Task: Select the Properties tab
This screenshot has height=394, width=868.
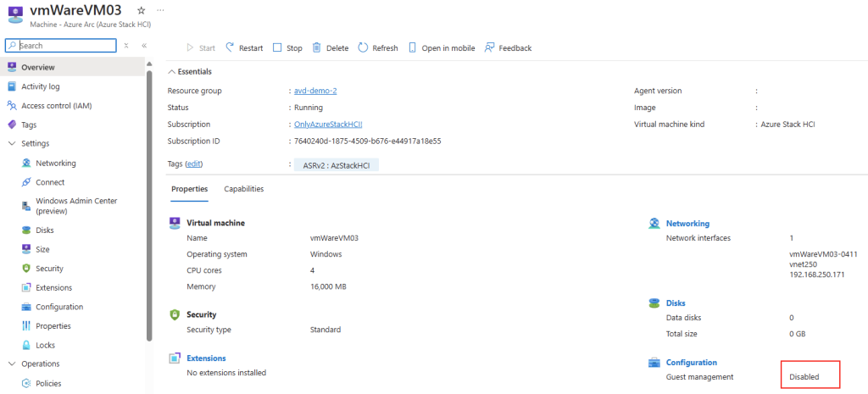Action: coord(189,189)
